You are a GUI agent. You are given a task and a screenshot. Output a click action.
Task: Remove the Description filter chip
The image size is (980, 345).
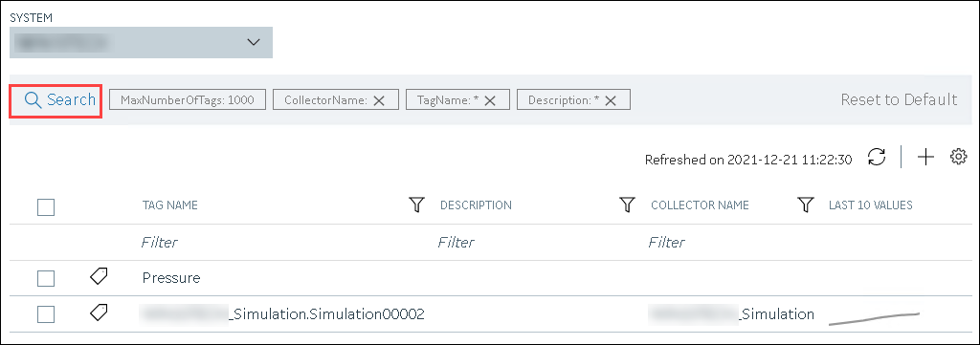click(611, 100)
